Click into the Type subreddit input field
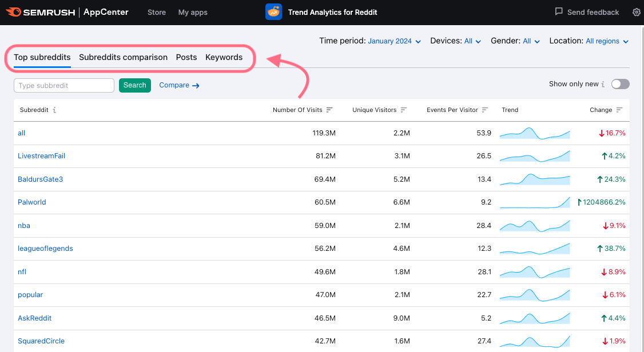The image size is (644, 352). click(64, 85)
